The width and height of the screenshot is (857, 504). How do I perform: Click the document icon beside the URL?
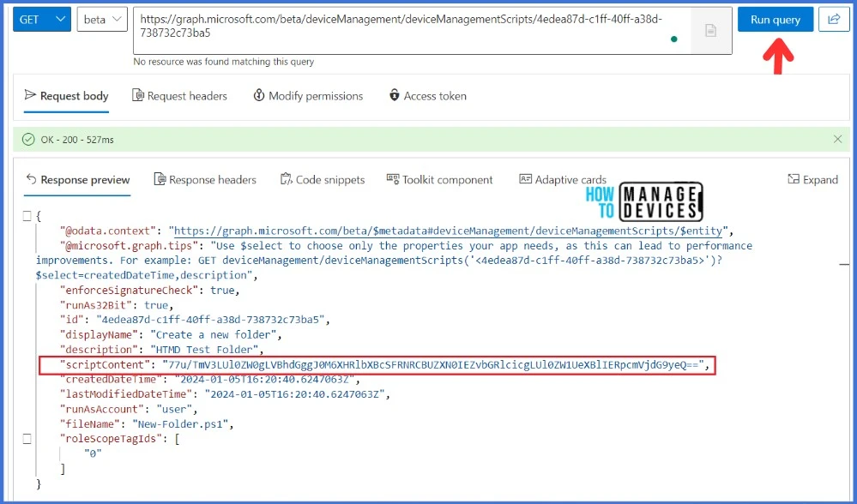(x=710, y=31)
